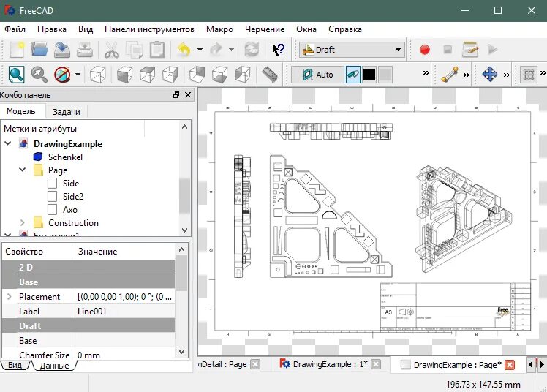Click the Refresh icon
This screenshot has height=392, width=547.
(x=252, y=50)
